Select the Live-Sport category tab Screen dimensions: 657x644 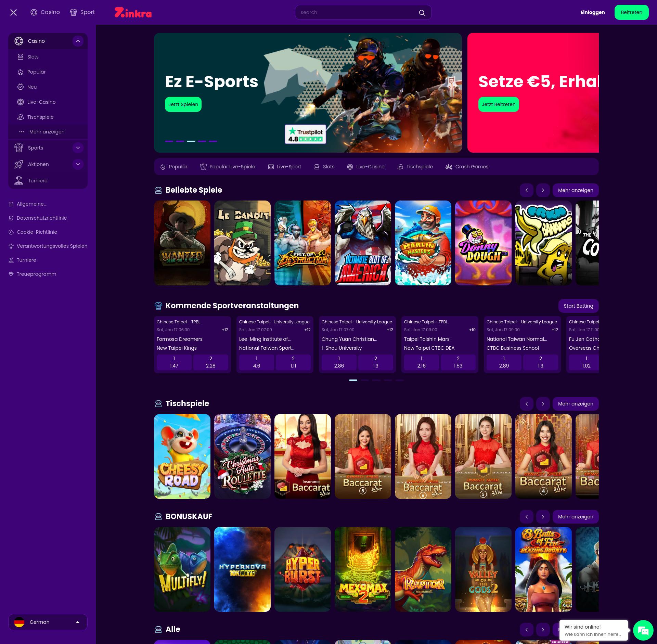click(x=285, y=167)
